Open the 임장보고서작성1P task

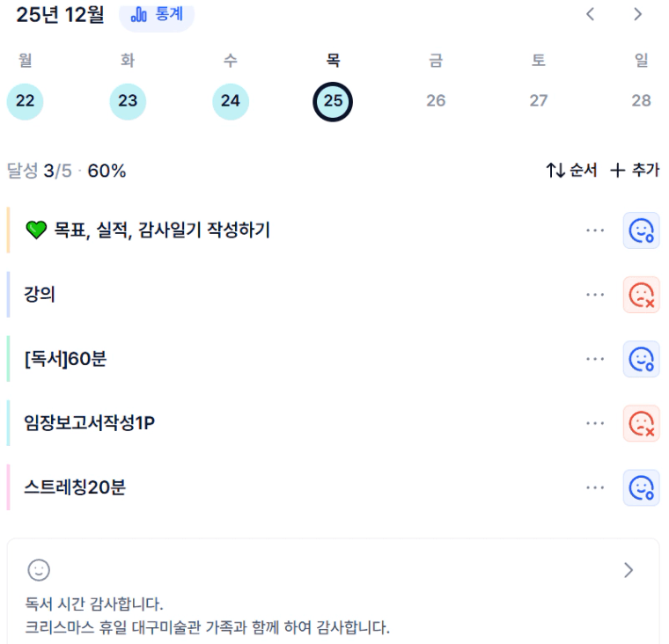pos(90,423)
